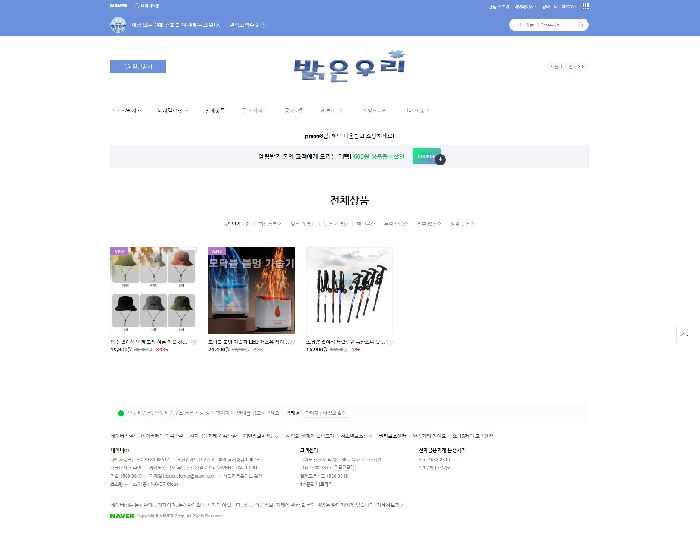Open the bucket hats product thumbnail
This screenshot has height=556, width=700.
[153, 290]
